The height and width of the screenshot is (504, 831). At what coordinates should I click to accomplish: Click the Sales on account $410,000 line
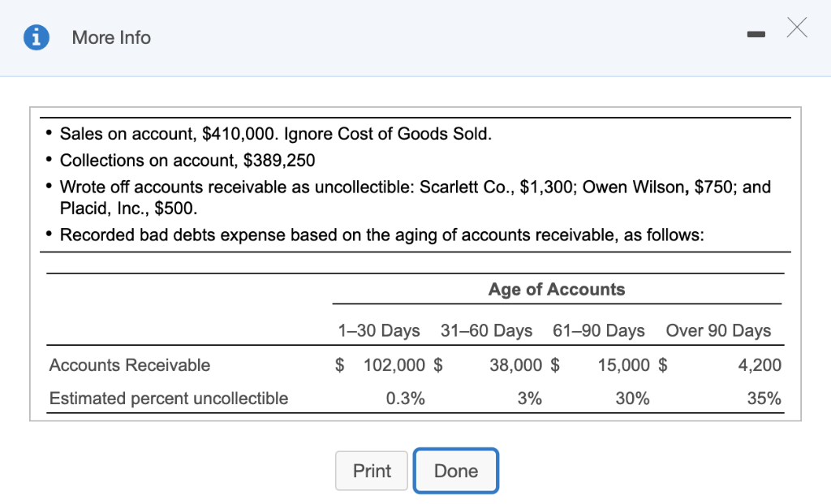[276, 134]
